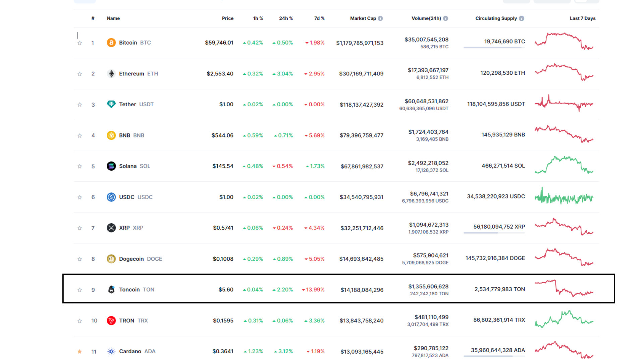
Task: Click the Circulating Supply info icon
Action: [522, 18]
